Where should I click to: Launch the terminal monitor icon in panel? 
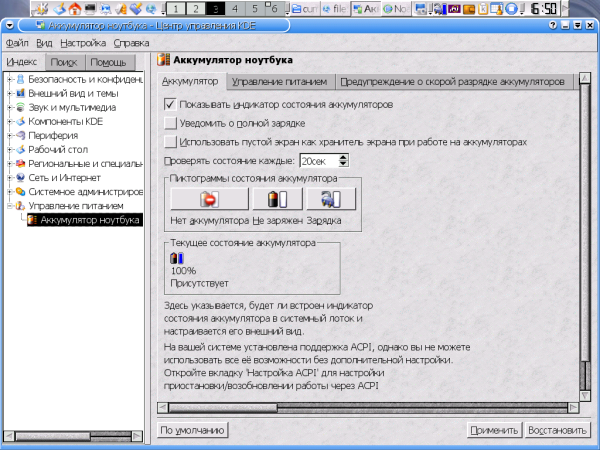pos(90,8)
